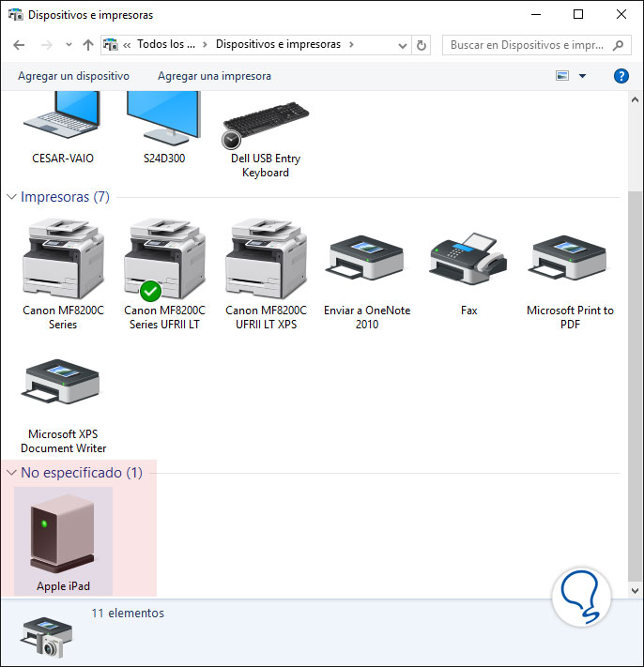Viewport: 644px width, 667px height.
Task: Select the CESAR-VAIO laptop device icon
Action: 62,114
